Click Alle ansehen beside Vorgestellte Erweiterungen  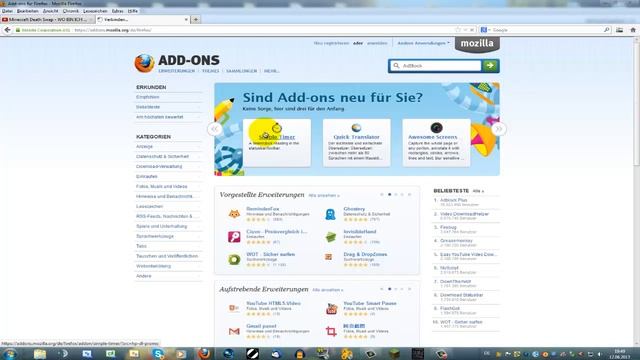pyautogui.click(x=324, y=196)
